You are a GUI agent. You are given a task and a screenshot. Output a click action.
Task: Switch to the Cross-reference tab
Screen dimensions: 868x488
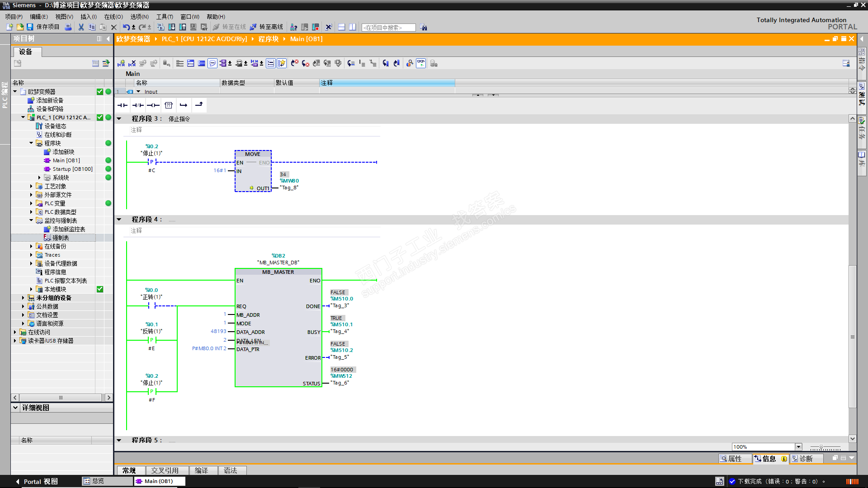165,470
